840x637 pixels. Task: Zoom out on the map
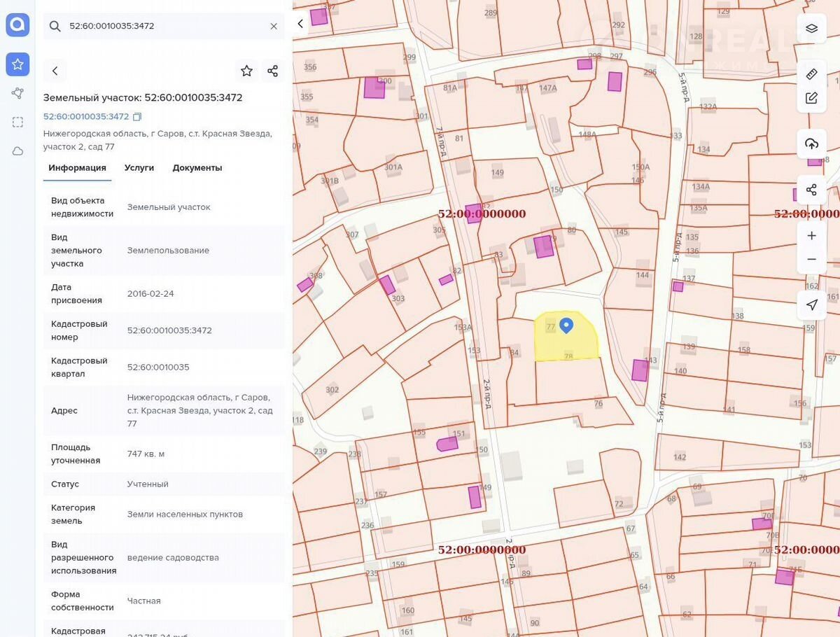tap(811, 259)
